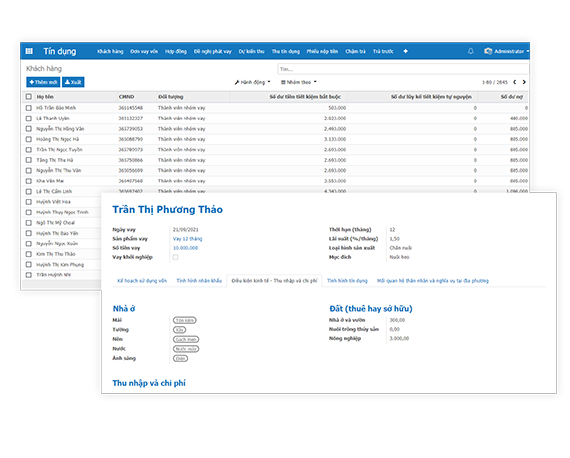Click the Trần Thị Phương Thảo title
570x458 pixels.
pos(168,210)
